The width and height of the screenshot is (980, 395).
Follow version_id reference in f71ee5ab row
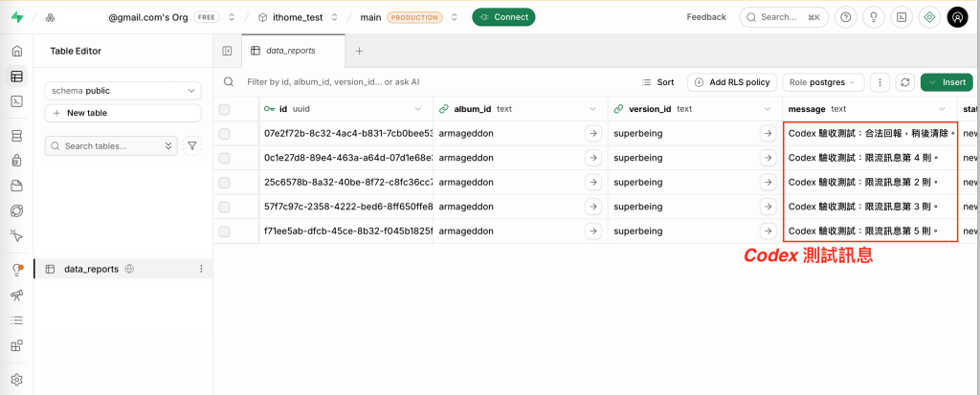(x=768, y=231)
